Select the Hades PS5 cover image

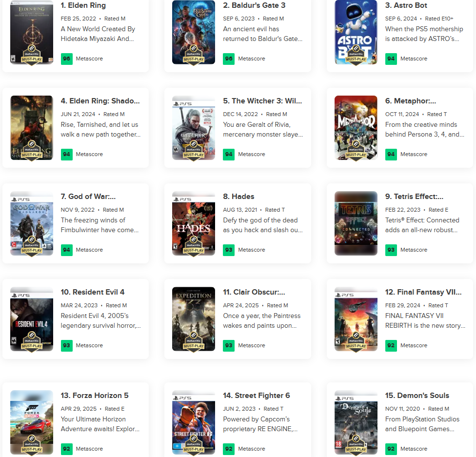[194, 223]
